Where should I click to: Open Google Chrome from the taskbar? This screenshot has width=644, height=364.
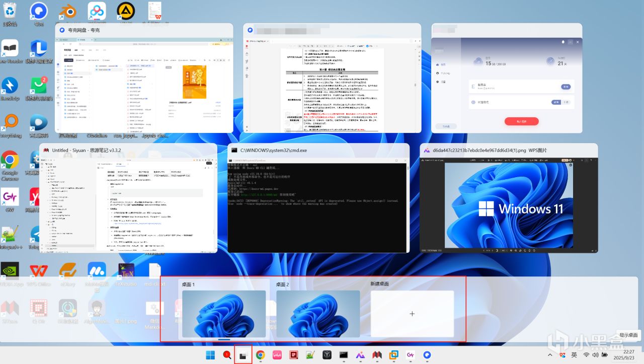[x=260, y=355]
